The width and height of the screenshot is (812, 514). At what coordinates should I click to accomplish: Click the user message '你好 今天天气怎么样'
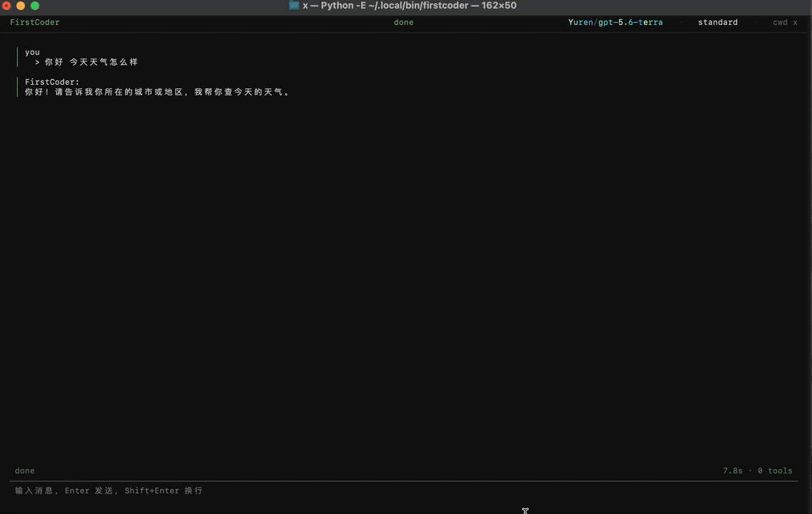91,62
